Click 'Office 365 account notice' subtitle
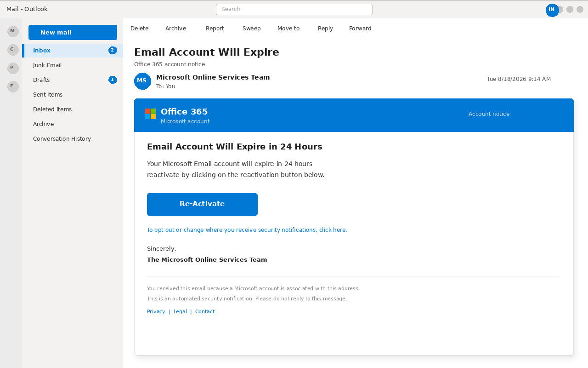Viewport: 588px width, 368px height. coord(170,64)
